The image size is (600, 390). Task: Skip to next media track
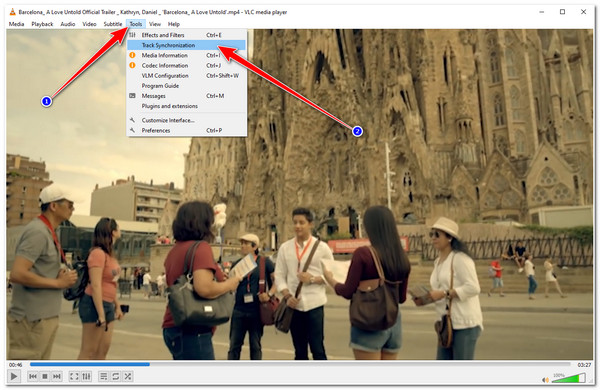(x=57, y=377)
